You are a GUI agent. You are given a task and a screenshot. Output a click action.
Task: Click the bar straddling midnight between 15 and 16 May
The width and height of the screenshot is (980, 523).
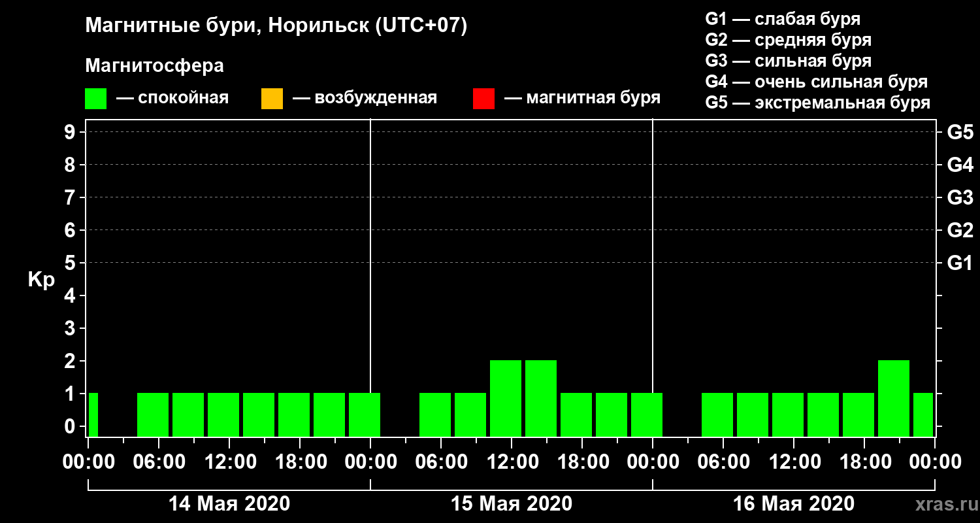click(647, 414)
